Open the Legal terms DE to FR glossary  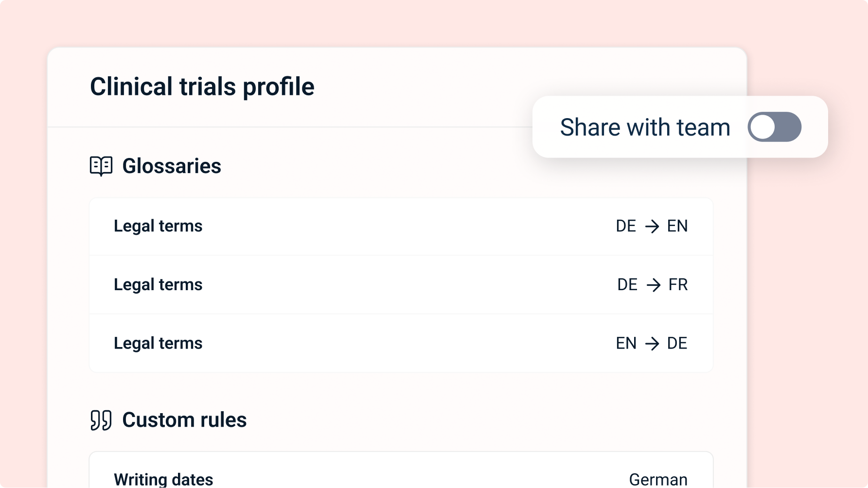click(x=158, y=285)
